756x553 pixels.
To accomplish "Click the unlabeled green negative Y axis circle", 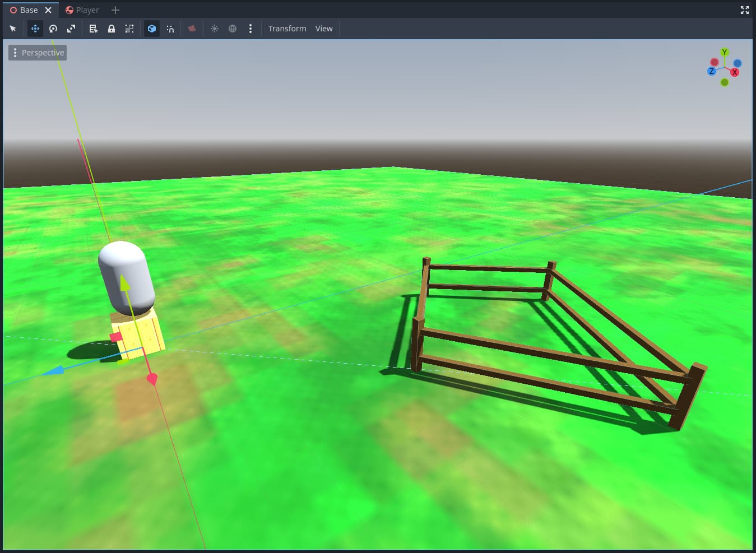I will tap(725, 82).
